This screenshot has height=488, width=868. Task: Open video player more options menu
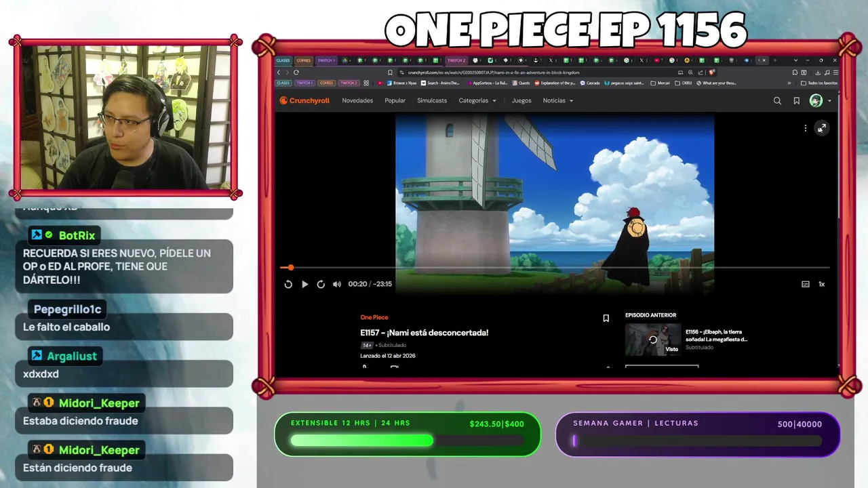806,128
